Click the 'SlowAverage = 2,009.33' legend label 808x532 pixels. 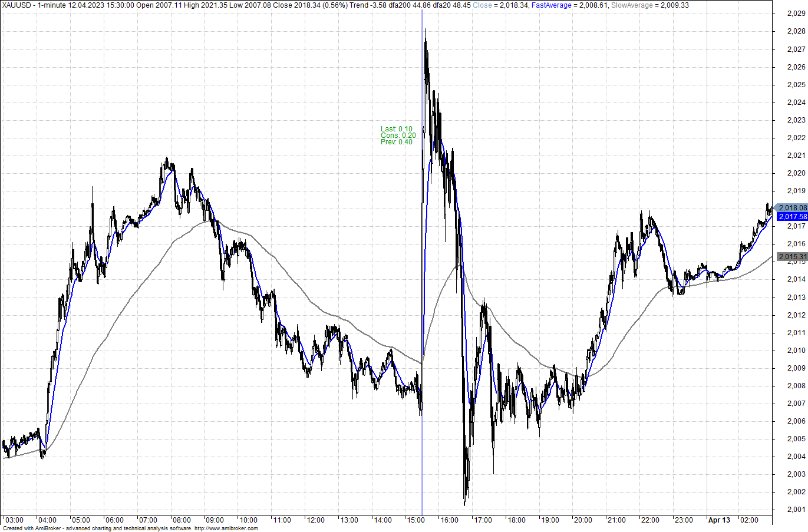click(x=649, y=5)
